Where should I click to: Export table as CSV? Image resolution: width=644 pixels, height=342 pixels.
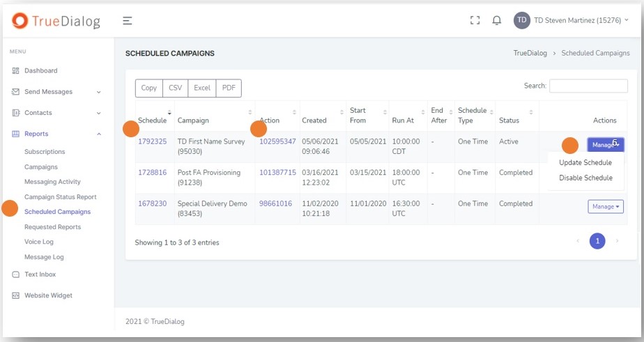click(176, 88)
